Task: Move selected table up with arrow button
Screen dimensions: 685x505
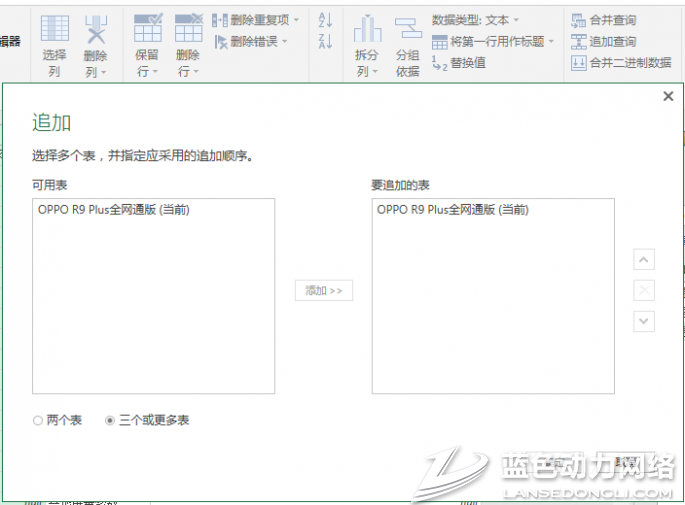Action: (645, 260)
